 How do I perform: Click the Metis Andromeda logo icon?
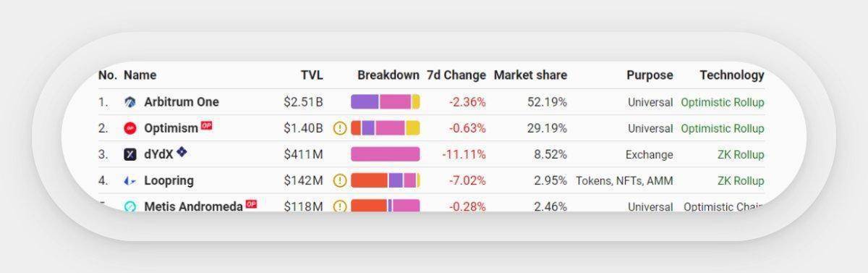click(130, 206)
